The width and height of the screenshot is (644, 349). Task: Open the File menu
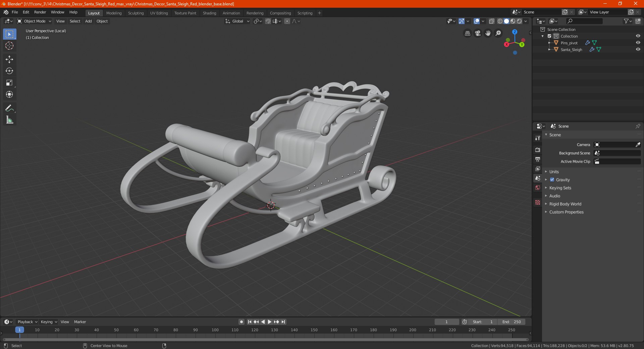pyautogui.click(x=15, y=12)
